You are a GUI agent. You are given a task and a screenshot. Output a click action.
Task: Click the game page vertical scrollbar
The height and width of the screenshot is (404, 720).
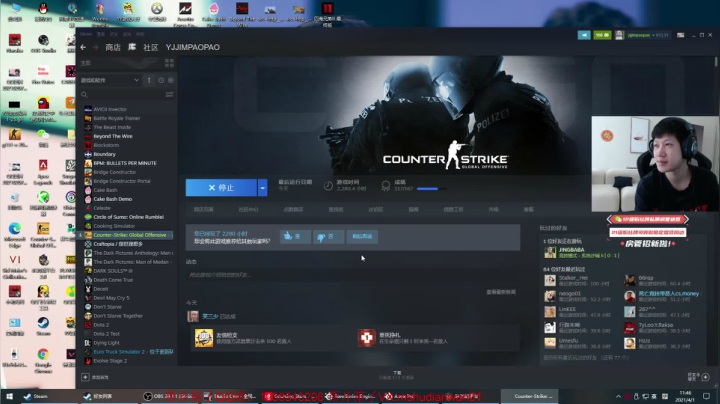[716, 62]
